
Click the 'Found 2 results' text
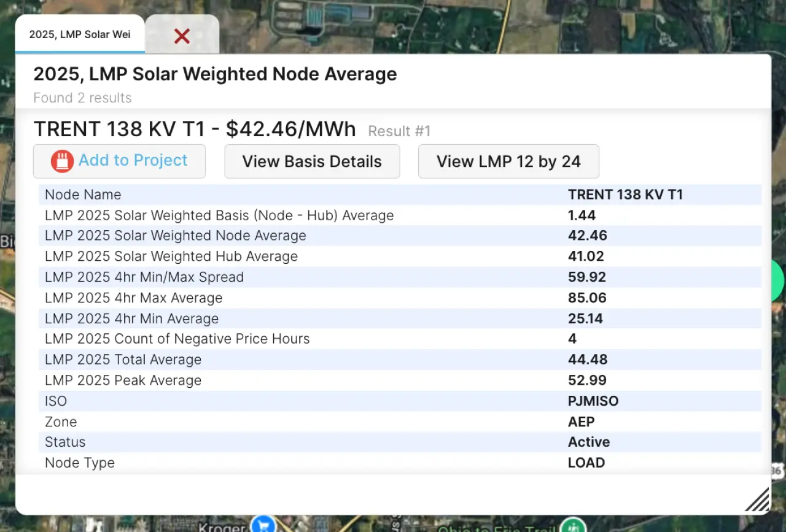tap(82, 98)
